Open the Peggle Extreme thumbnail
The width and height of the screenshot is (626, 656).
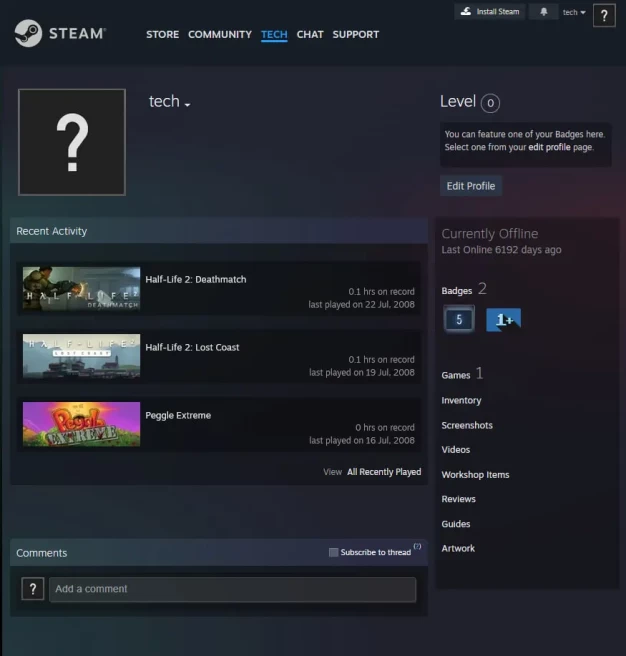(81, 424)
